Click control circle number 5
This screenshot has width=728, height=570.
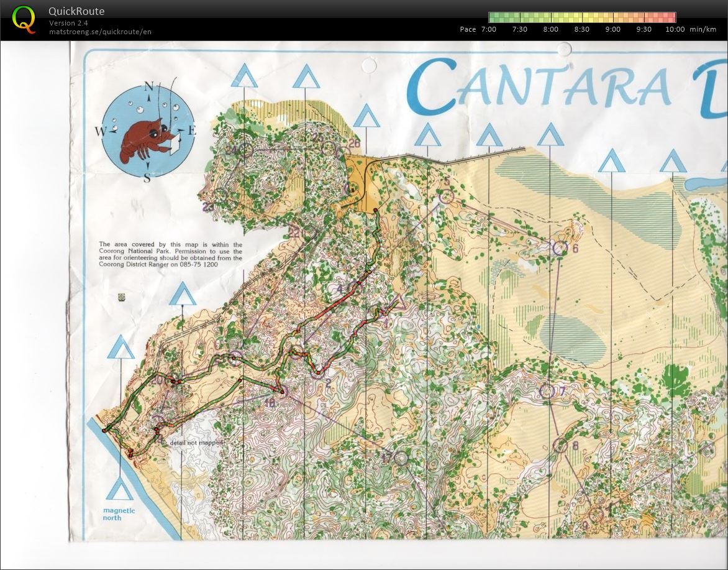[446, 196]
